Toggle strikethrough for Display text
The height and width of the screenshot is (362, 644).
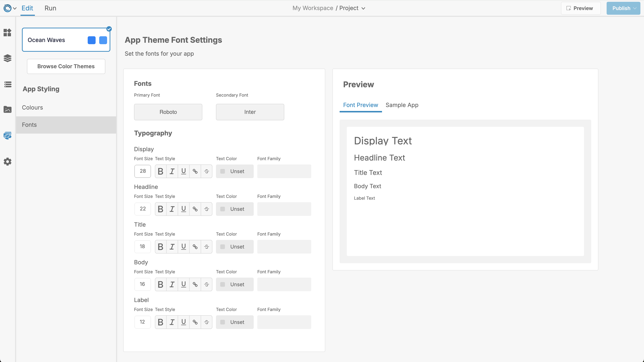[x=206, y=171]
